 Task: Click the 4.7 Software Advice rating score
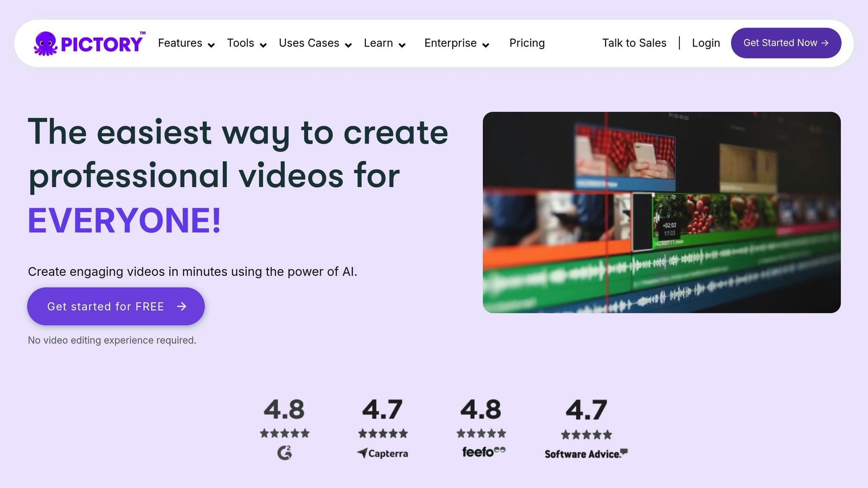(x=586, y=410)
